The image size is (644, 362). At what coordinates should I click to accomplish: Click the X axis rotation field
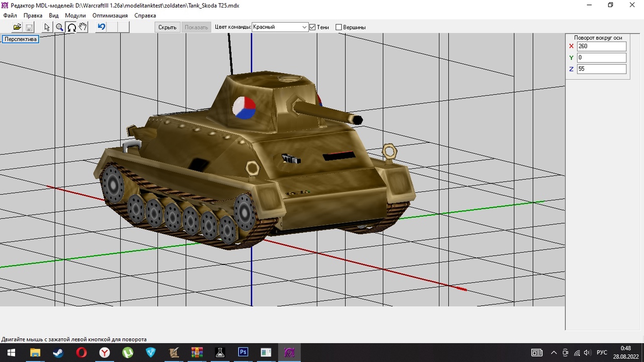pyautogui.click(x=602, y=46)
